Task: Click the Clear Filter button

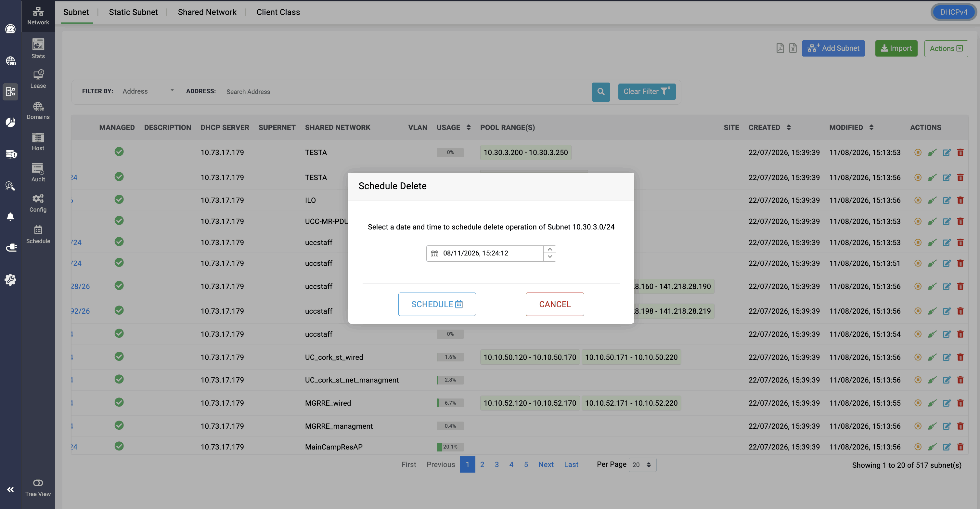Action: (x=647, y=92)
